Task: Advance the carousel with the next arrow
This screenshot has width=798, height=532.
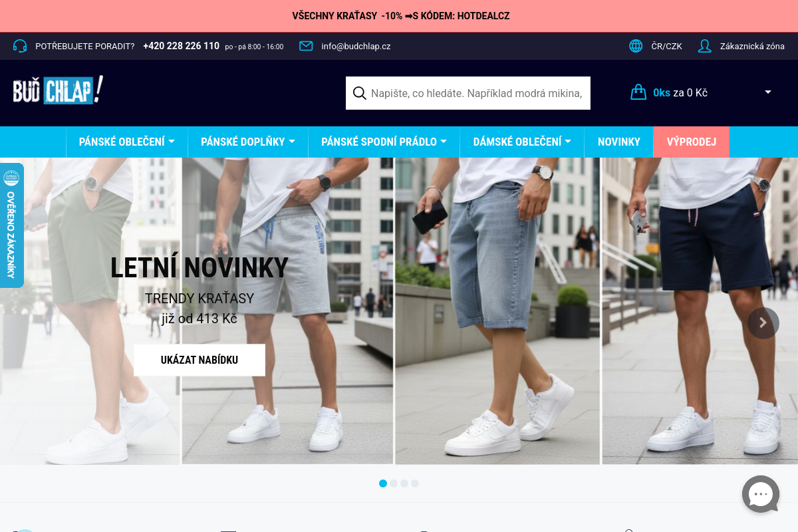Action: point(763,323)
